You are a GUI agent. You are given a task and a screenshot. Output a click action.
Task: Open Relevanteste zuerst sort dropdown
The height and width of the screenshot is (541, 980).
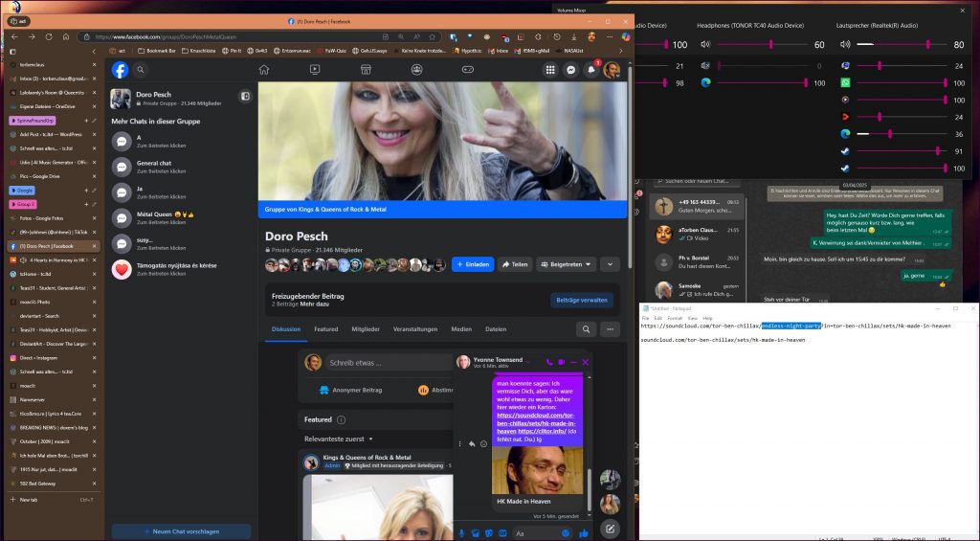(x=338, y=440)
